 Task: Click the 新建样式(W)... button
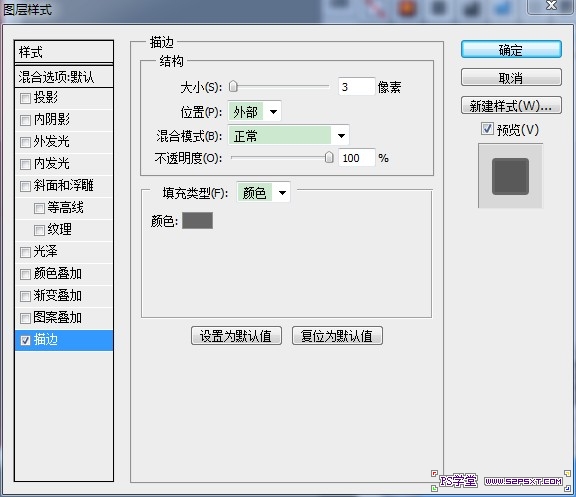511,105
